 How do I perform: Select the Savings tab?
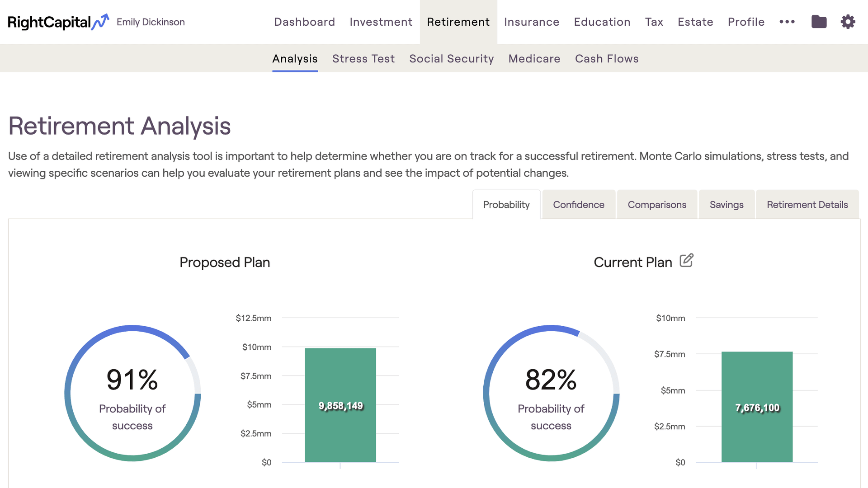[x=726, y=205]
